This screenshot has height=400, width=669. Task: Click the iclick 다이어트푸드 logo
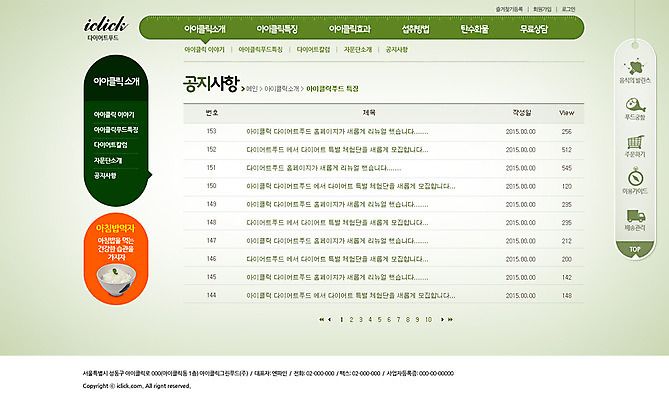[x=105, y=28]
